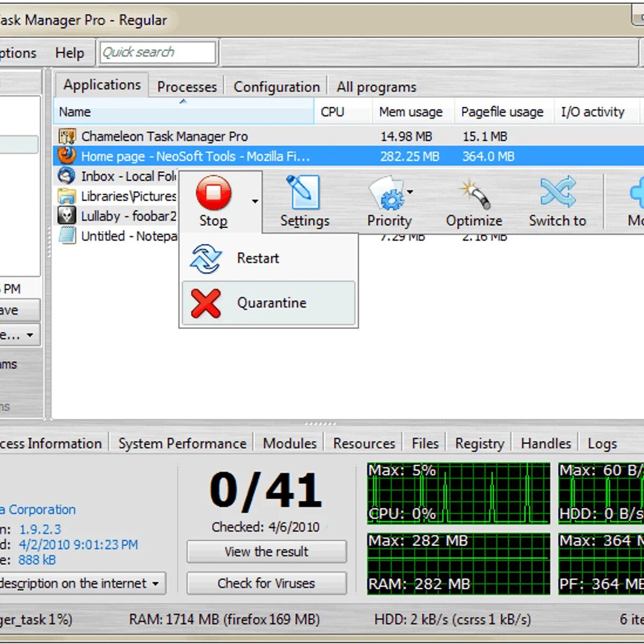
Task: Click the 0/41 virus check result
Action: pos(266,490)
